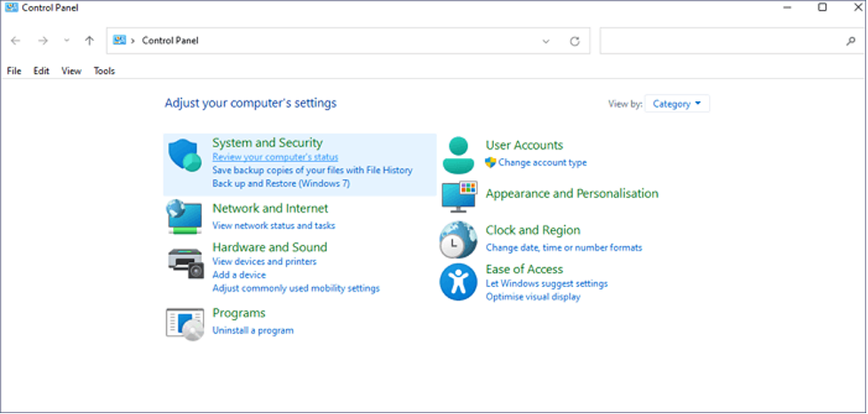The width and height of the screenshot is (868, 414).
Task: Click Review your computer's status
Action: pos(275,157)
